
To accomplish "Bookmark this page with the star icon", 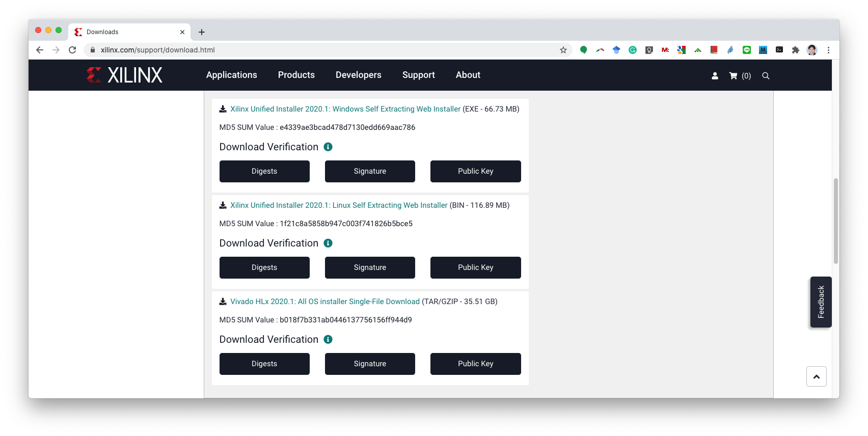I will (x=563, y=50).
